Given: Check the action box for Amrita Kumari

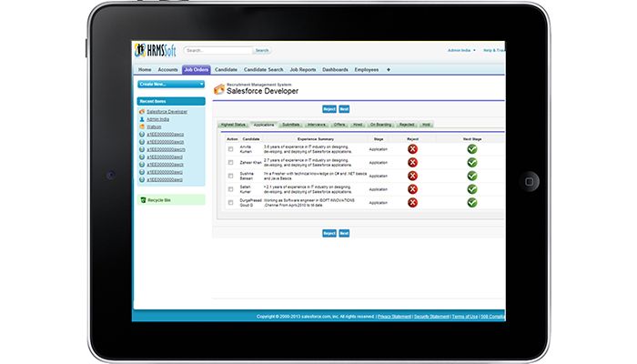Looking at the screenshot, I should pyautogui.click(x=231, y=149).
